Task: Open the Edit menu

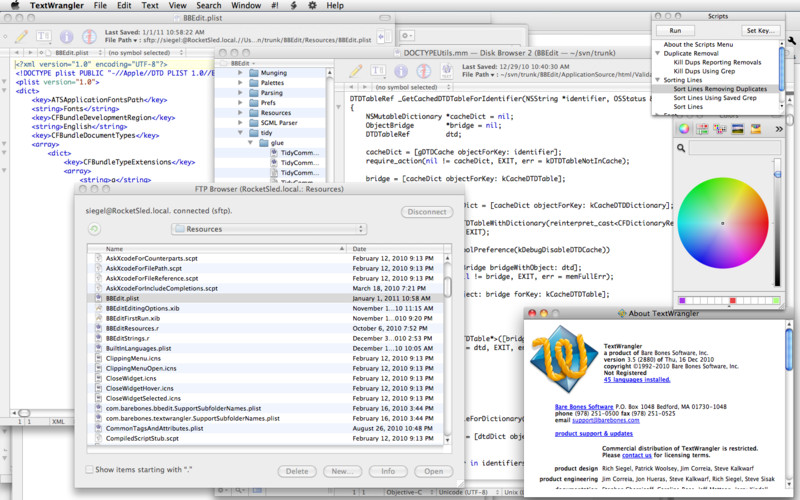Action: (x=124, y=6)
